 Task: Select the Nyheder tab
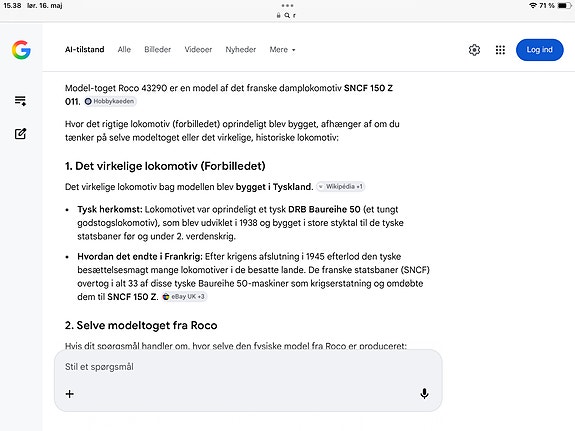(241, 50)
